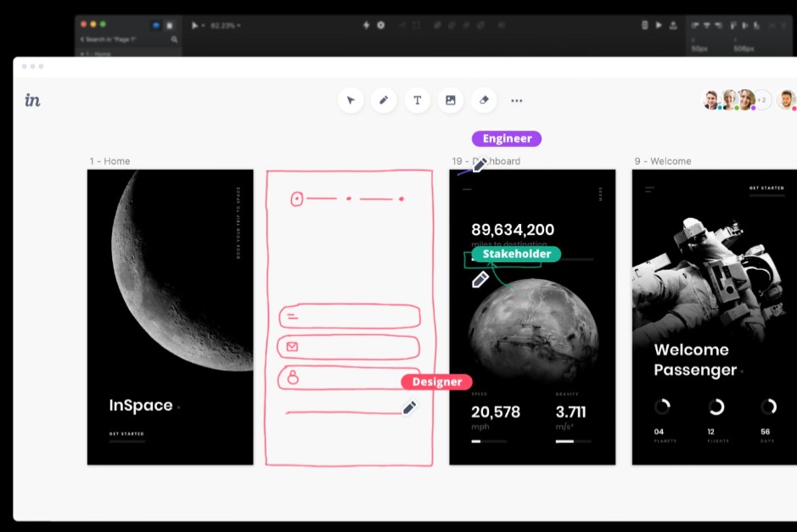This screenshot has width=797, height=532.
Task: Click the insert image tool
Action: pyautogui.click(x=451, y=100)
